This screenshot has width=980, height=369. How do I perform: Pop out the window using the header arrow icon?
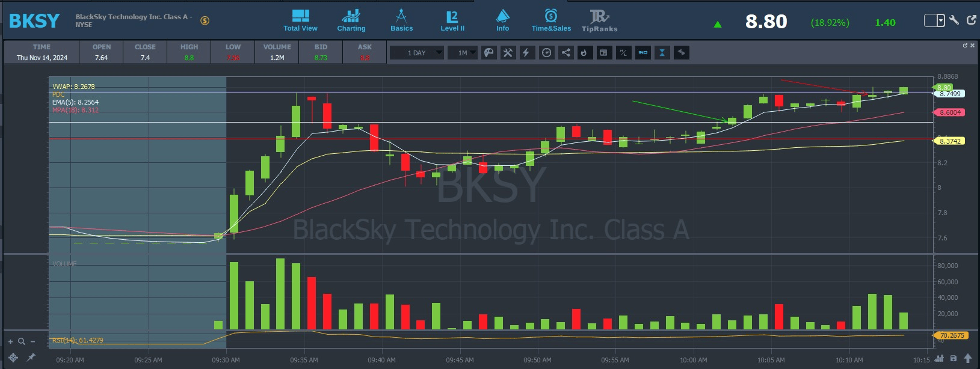click(971, 20)
